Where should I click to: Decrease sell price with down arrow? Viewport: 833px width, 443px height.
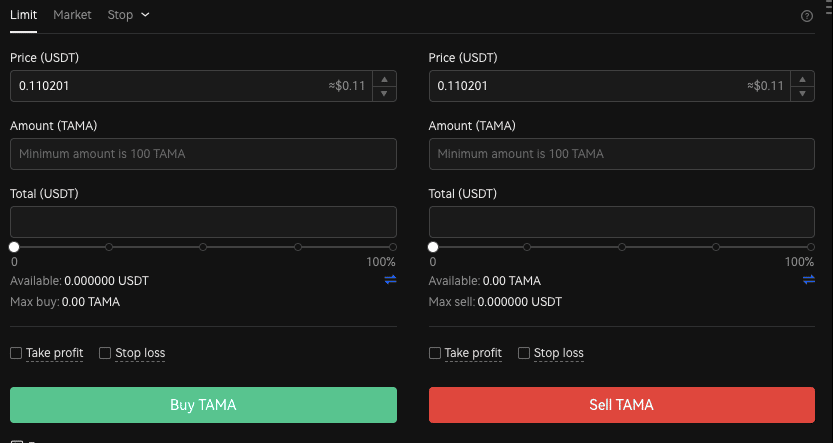pos(803,93)
